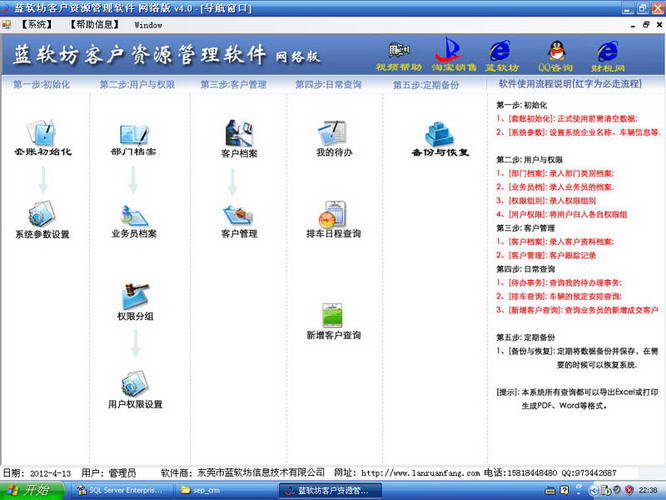Select 第四步:日常查询 step heading
This screenshot has width=666, height=500.
[328, 84]
